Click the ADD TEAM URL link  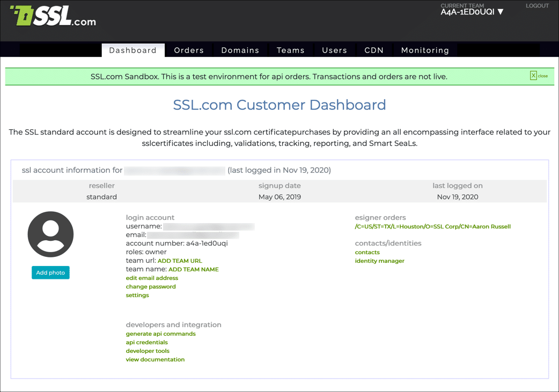180,261
